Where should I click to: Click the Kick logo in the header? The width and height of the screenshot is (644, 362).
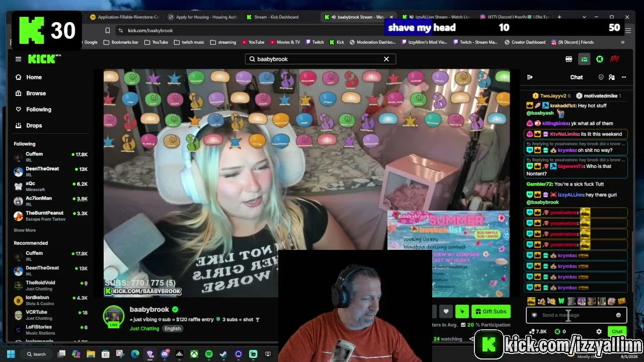44,59
